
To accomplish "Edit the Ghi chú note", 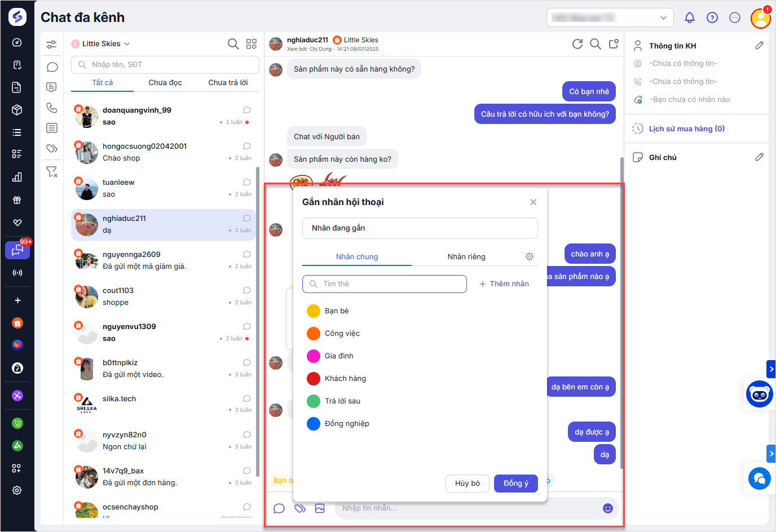I will (x=760, y=157).
